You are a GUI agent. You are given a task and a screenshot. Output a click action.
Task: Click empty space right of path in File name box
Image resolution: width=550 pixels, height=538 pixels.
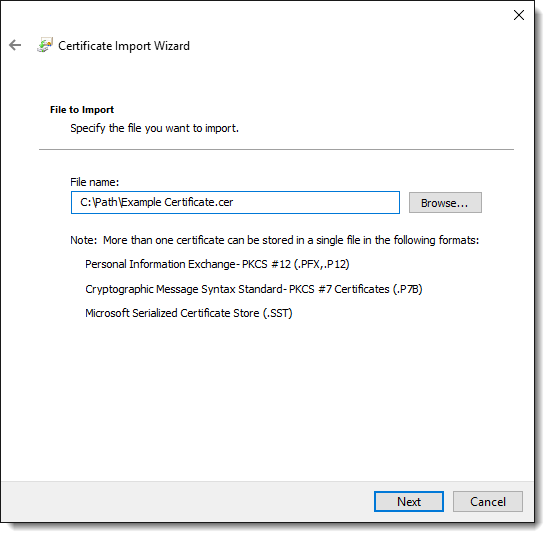[x=316, y=202]
